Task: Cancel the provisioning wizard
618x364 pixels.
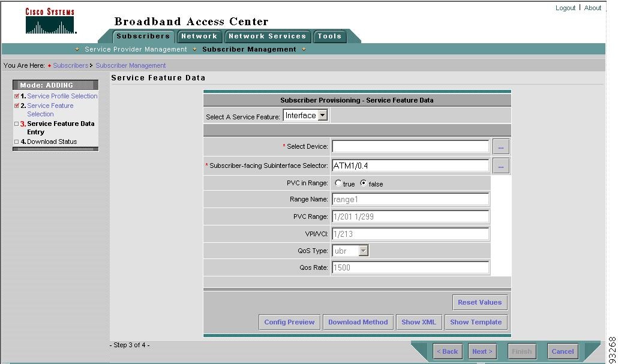Action: click(562, 351)
